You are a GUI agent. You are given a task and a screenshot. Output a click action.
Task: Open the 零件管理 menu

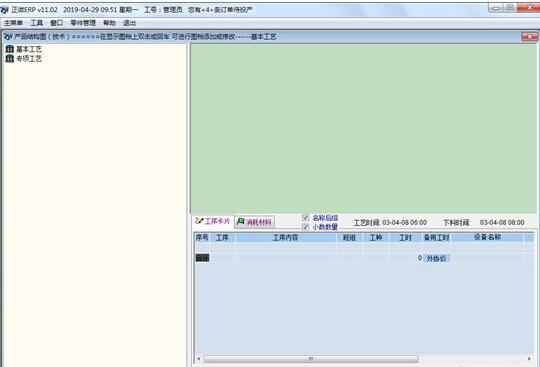tap(83, 23)
